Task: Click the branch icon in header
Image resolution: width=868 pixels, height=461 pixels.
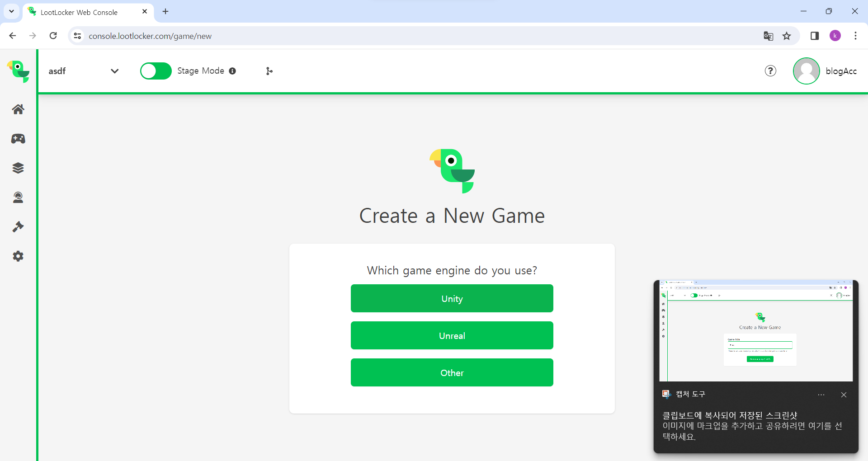Action: click(269, 71)
